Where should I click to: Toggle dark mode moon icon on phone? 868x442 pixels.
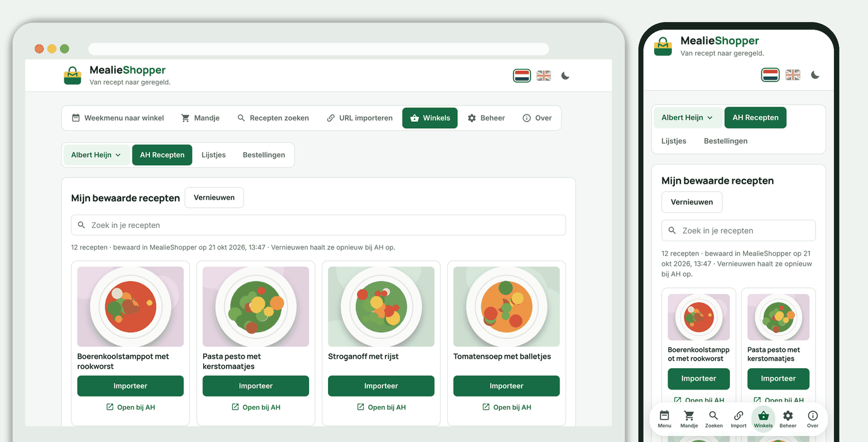tap(815, 75)
